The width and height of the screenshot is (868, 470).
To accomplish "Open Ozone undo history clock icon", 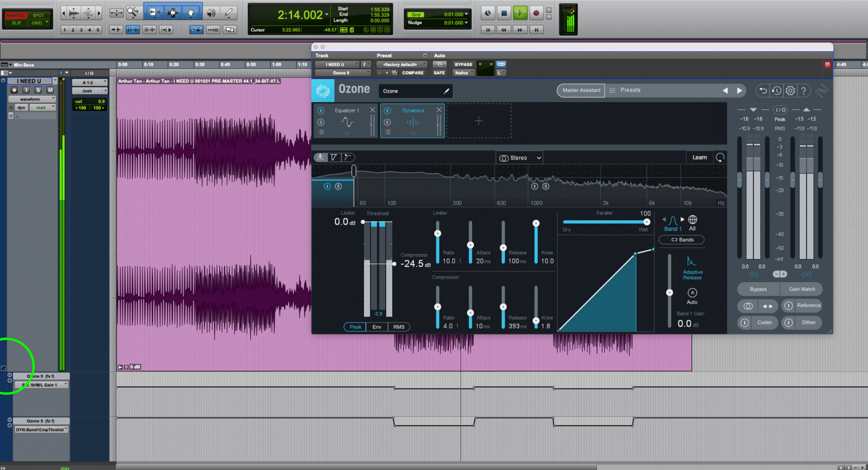I will click(x=776, y=91).
